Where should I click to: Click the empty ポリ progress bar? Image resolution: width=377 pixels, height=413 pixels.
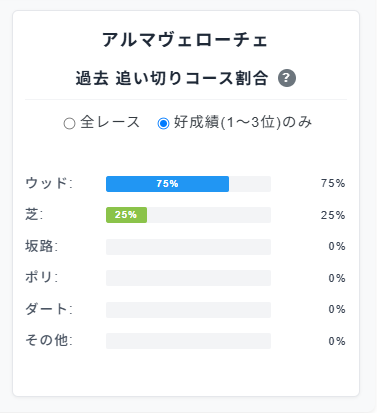click(x=188, y=278)
